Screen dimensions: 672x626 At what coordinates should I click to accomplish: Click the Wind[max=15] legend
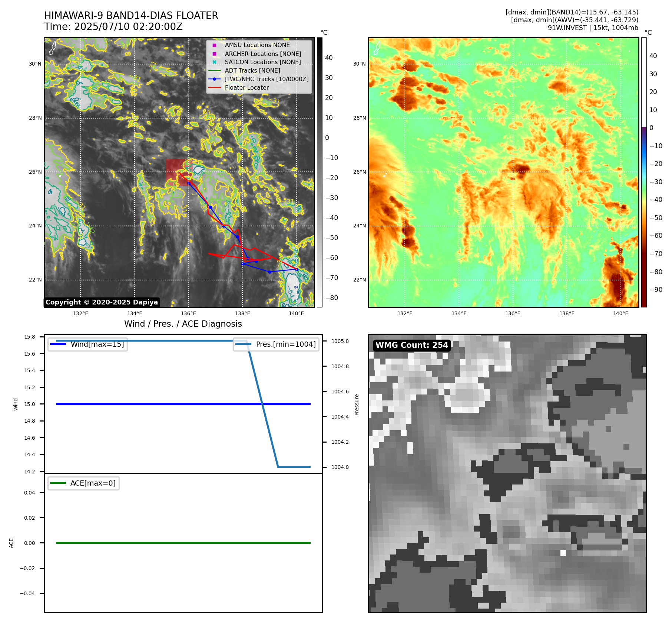(x=88, y=344)
